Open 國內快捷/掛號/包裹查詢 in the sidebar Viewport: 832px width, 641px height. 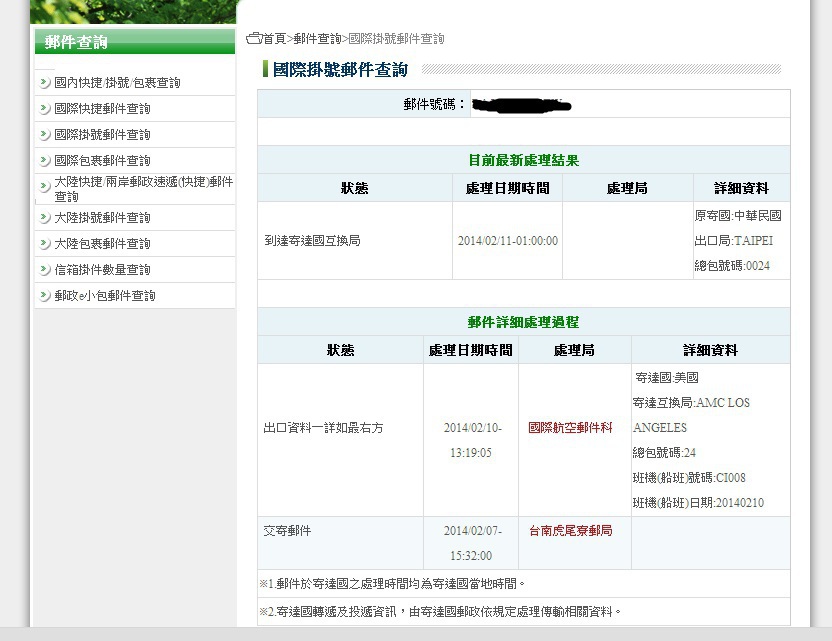point(117,83)
